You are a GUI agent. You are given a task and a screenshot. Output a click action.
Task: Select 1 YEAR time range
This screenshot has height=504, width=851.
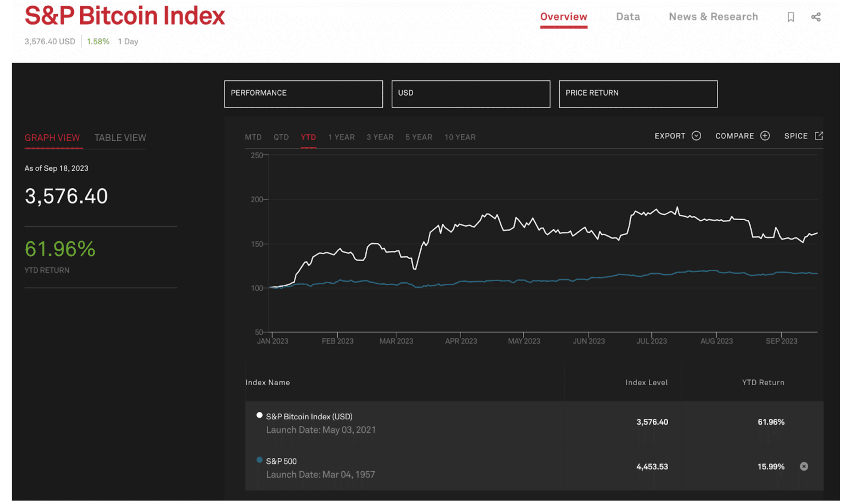pos(341,137)
